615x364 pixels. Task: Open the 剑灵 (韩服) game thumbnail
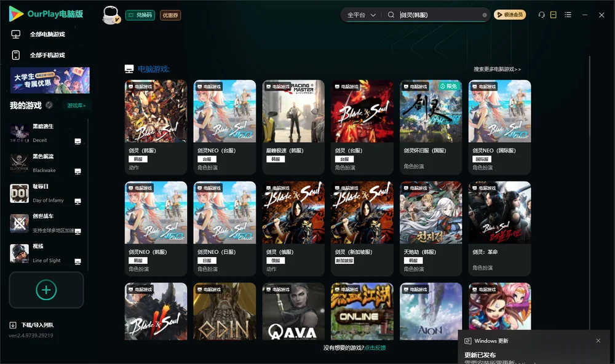pos(156,111)
